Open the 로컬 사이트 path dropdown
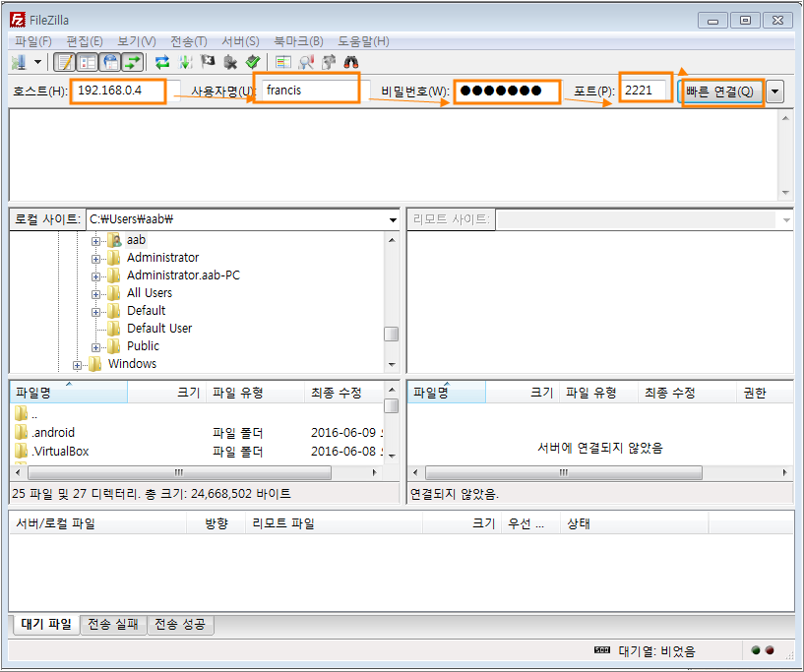Image resolution: width=804 pixels, height=672 pixels. [393, 219]
